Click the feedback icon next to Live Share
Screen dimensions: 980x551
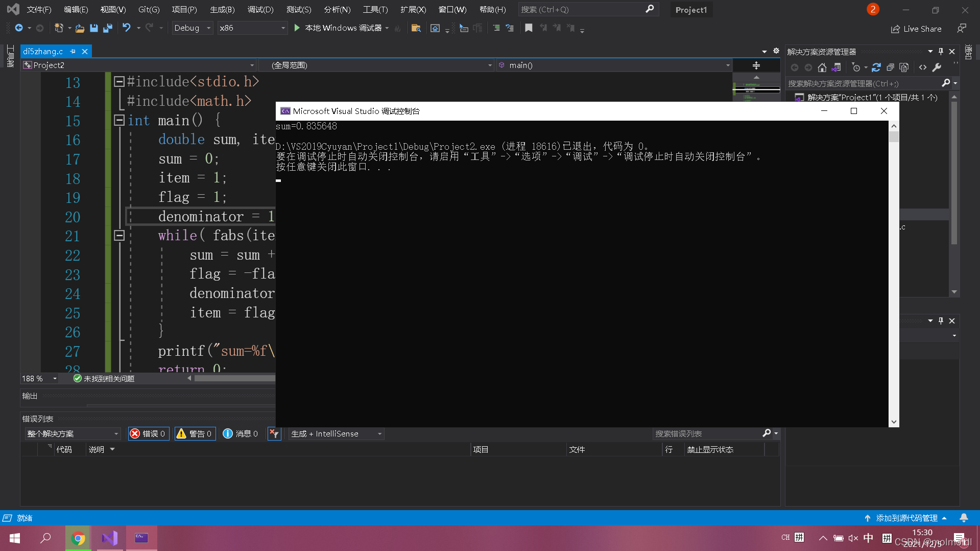(x=962, y=29)
